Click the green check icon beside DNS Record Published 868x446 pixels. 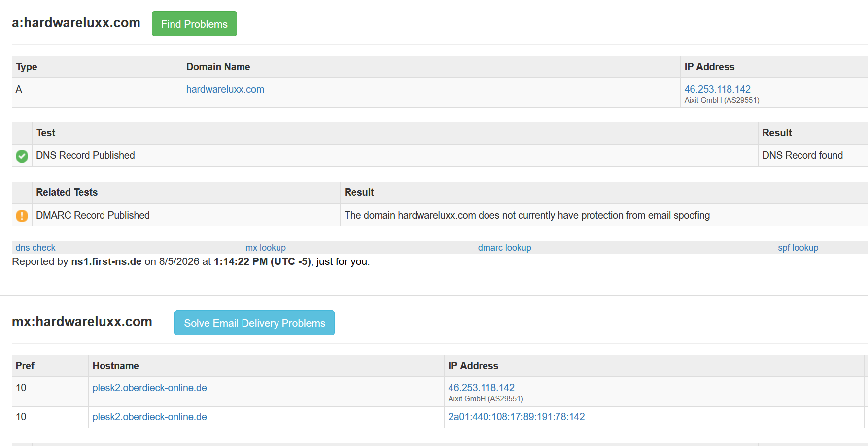[x=22, y=156]
